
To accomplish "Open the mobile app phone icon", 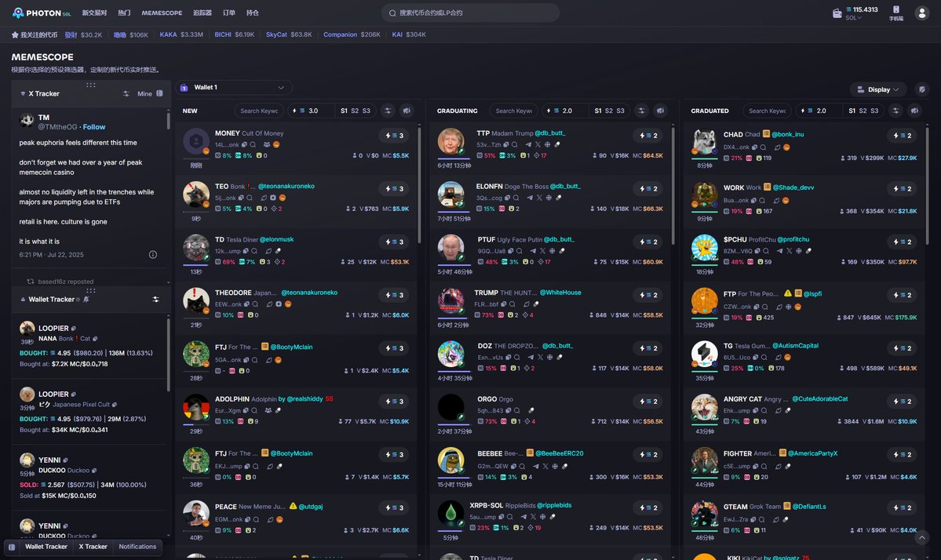I will tap(896, 9).
